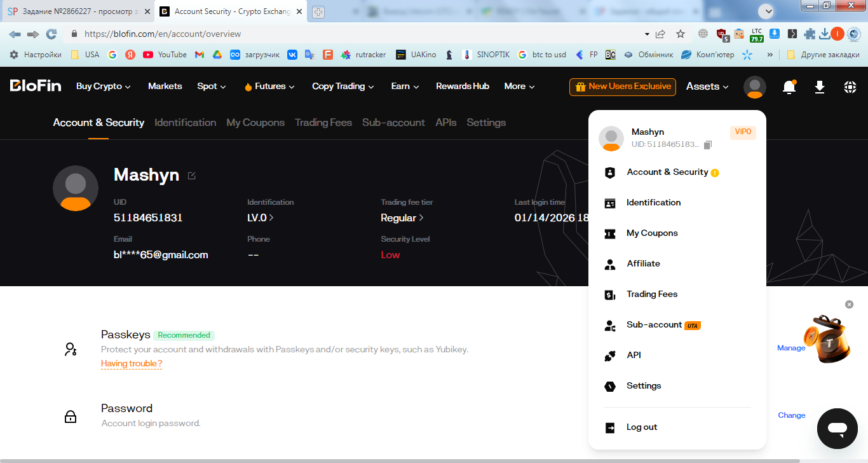The image size is (868, 463).
Task: Click the profile avatar in the header
Action: coord(755,87)
